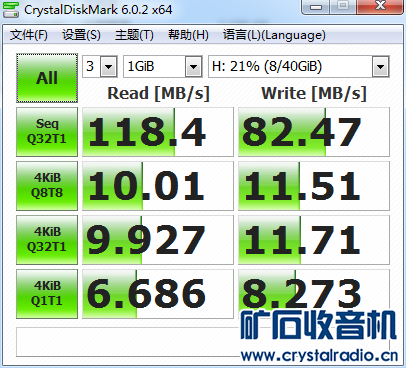Open the drive selector H: 21% dropdown

coord(299,67)
